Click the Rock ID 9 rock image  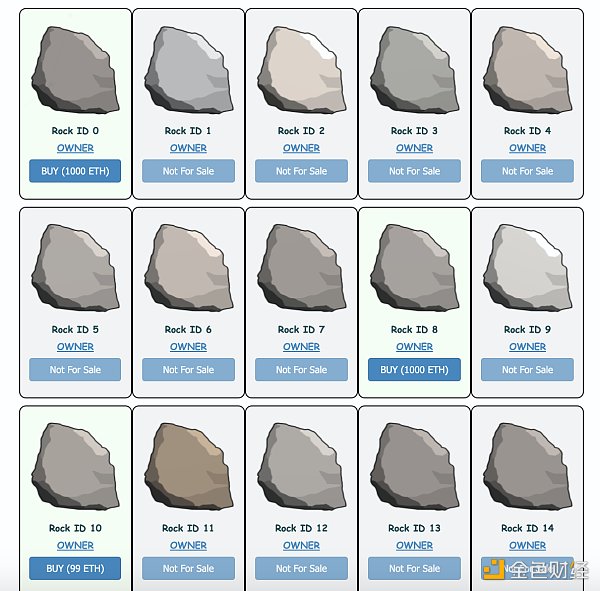tap(527, 267)
